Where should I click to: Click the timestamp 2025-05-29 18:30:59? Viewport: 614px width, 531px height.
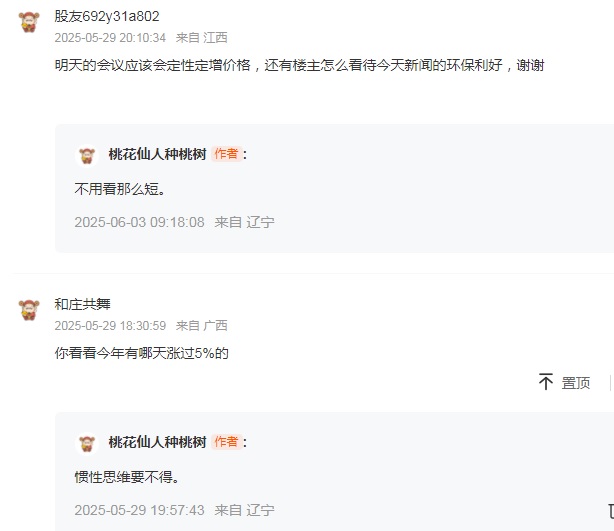point(110,326)
